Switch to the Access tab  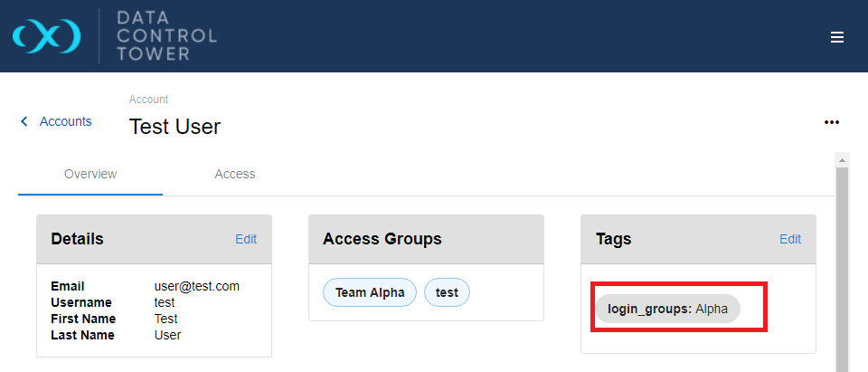[235, 174]
